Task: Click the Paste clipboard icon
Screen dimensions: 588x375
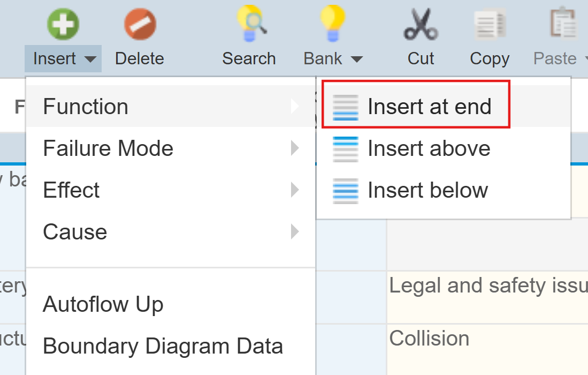Action: (x=562, y=25)
